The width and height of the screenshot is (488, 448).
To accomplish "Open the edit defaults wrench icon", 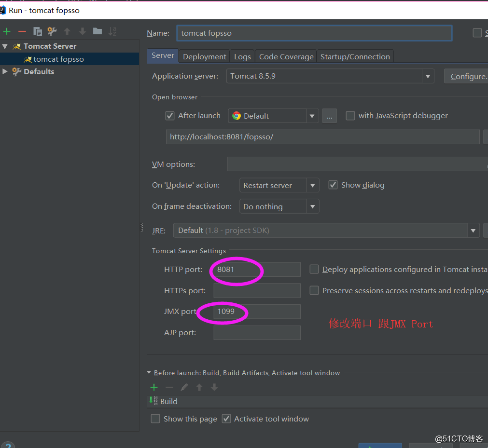I will point(52,31).
